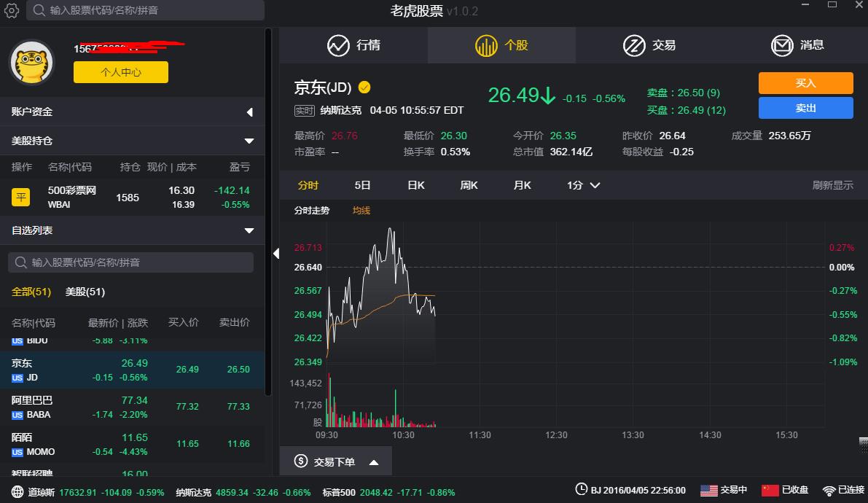Click the 卖盘：26.50 (9) ask quote

(x=684, y=93)
